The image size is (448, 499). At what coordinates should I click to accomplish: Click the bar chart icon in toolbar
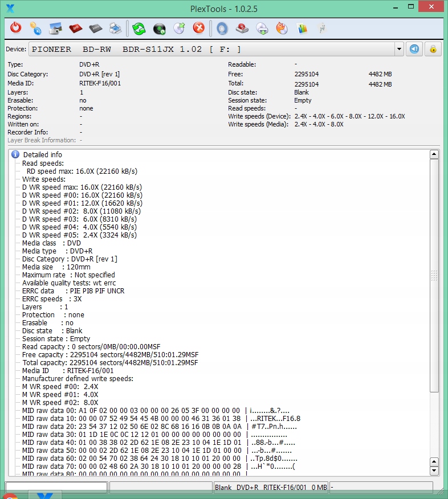[x=302, y=28]
